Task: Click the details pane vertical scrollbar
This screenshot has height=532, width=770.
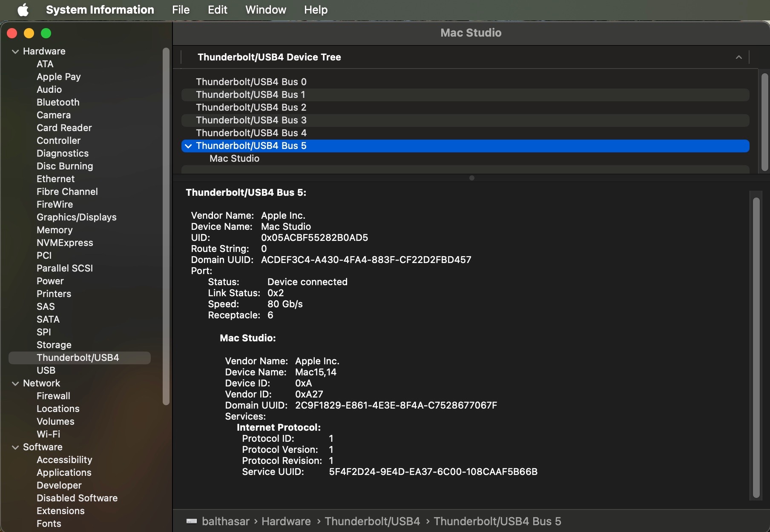Action: tap(756, 347)
